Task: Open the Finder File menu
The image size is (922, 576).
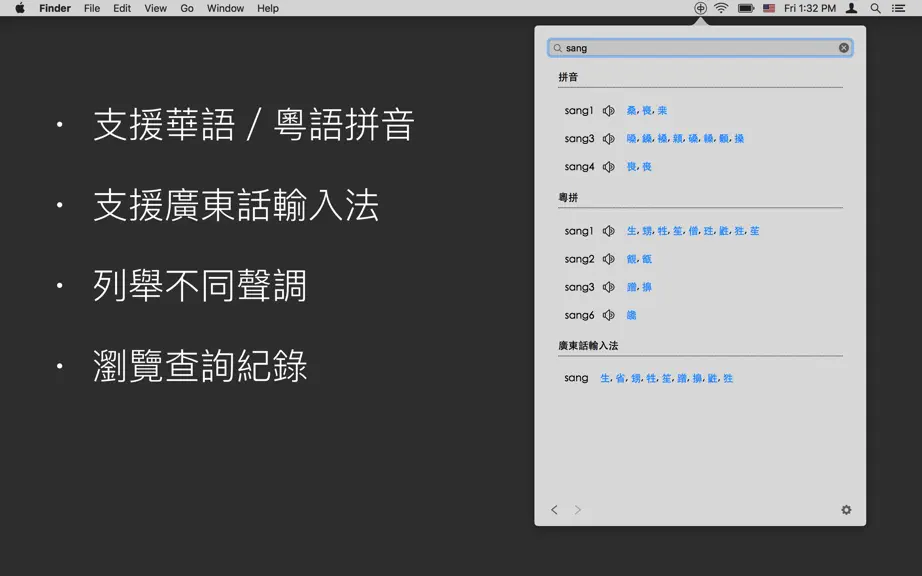Action: 92,8
